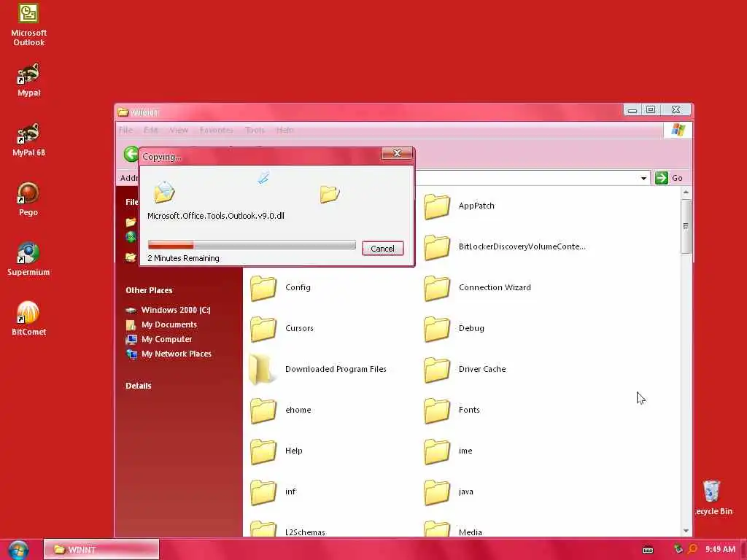Select the Driver Cache folder icon
Viewport: 747px width, 560px height.
click(x=437, y=370)
